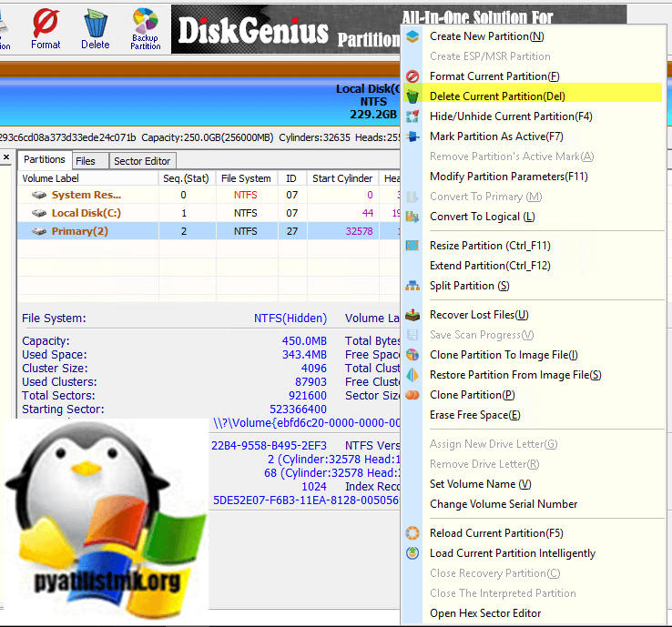Click the Hide/Unhide Current Partition icon

coord(412,116)
